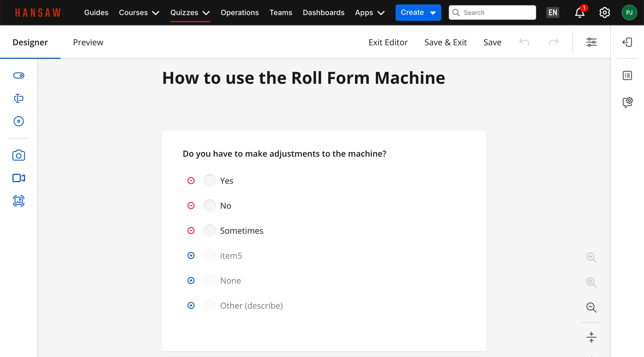This screenshot has height=357, width=644.
Task: Select the item5 radio button
Action: 209,256
